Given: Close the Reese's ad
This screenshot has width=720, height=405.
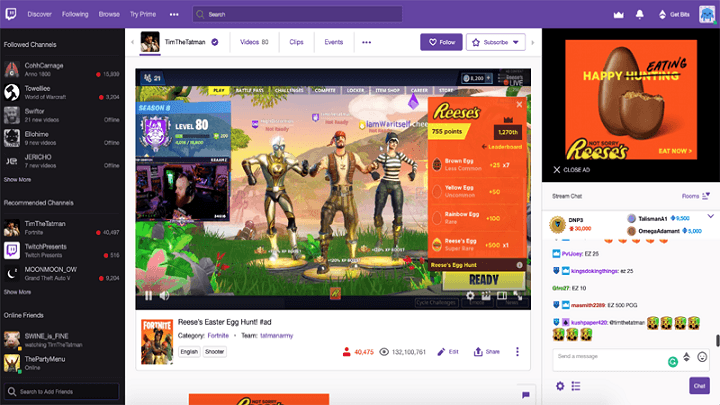Looking at the screenshot, I should click(572, 170).
